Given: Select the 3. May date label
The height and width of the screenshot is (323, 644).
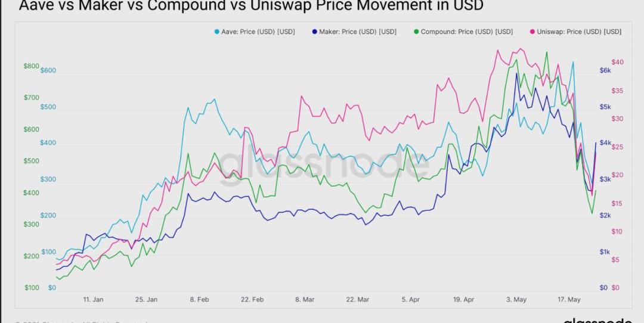Looking at the screenshot, I should [516, 300].
